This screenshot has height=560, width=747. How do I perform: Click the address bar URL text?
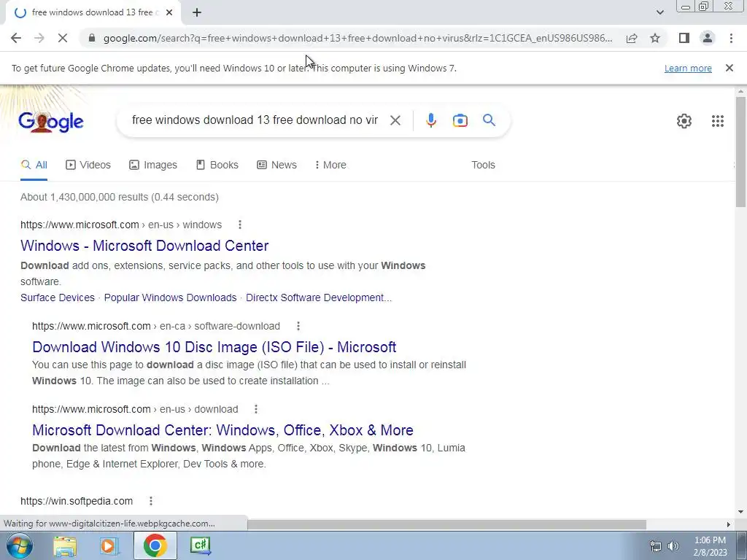357,38
